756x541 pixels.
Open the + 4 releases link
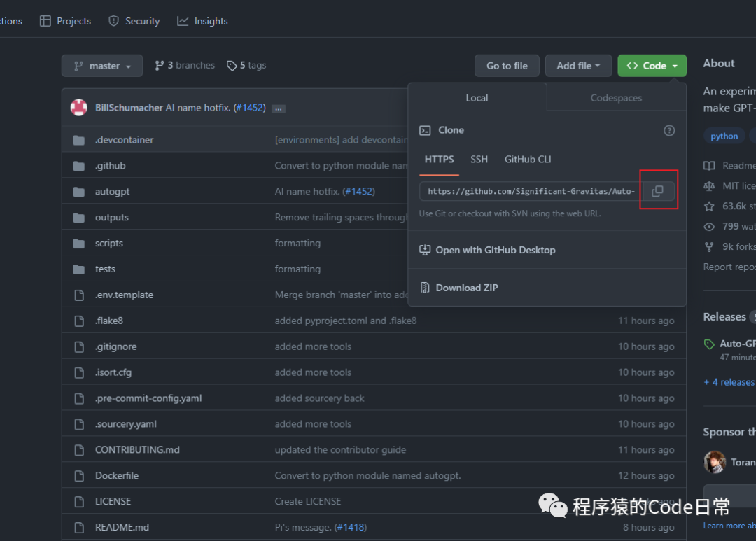click(729, 382)
